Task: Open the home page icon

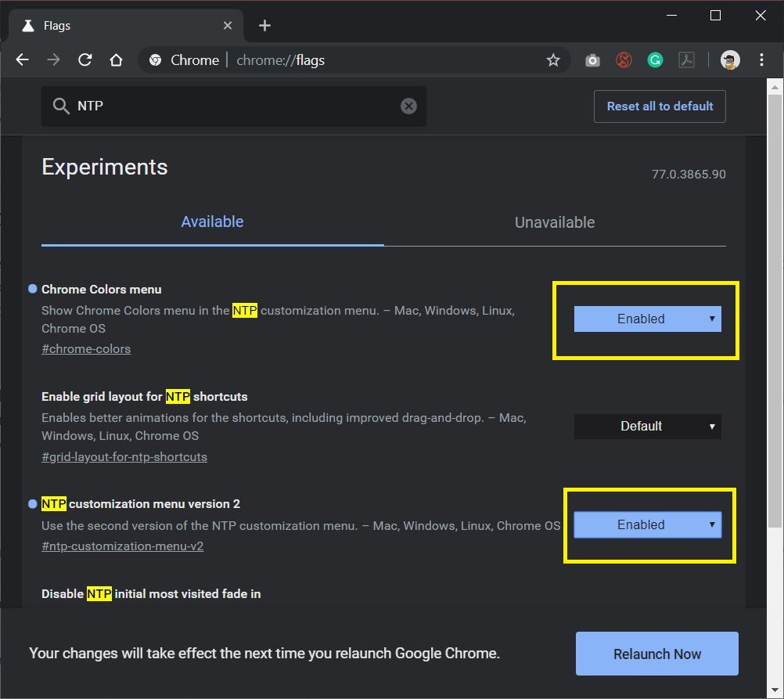Action: tap(116, 60)
